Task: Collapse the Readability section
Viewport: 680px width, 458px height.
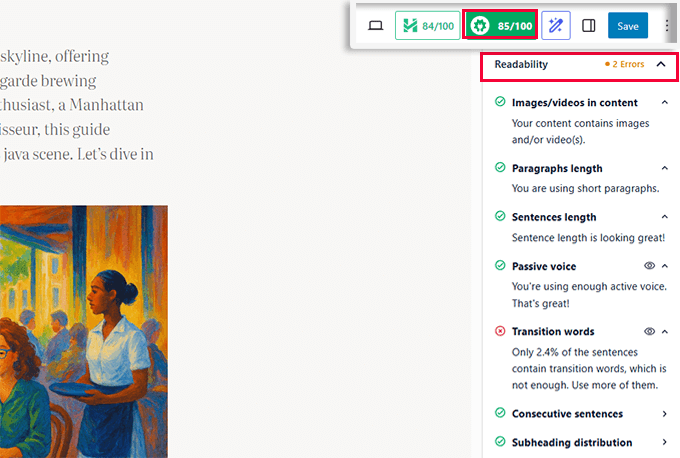Action: [661, 65]
